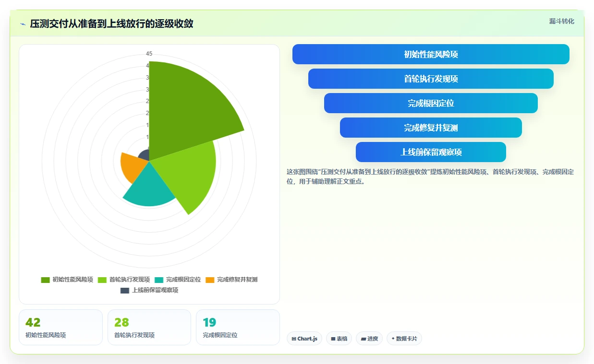Click the title 压测交付从准备到上线放行的逐级收敛

(112, 23)
